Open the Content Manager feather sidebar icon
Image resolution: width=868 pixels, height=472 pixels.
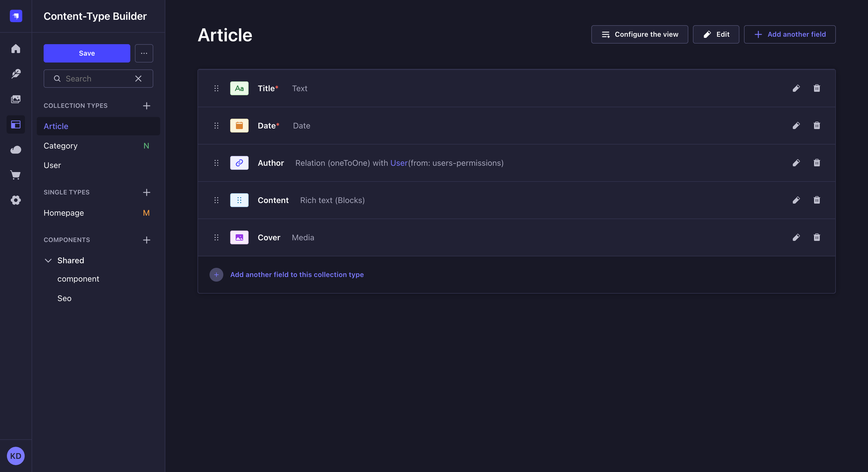pos(15,74)
